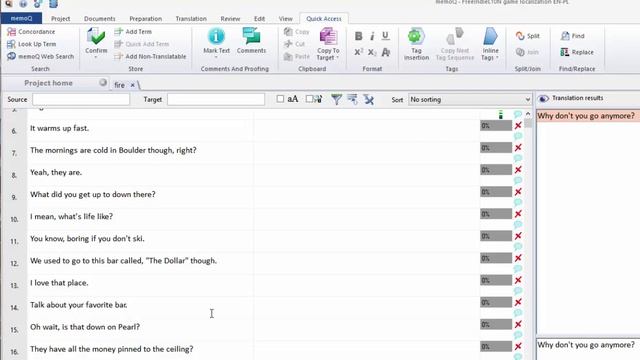The height and width of the screenshot is (360, 640).
Task: Toggle the case sensitive aA checkbox
Action: coord(280,99)
